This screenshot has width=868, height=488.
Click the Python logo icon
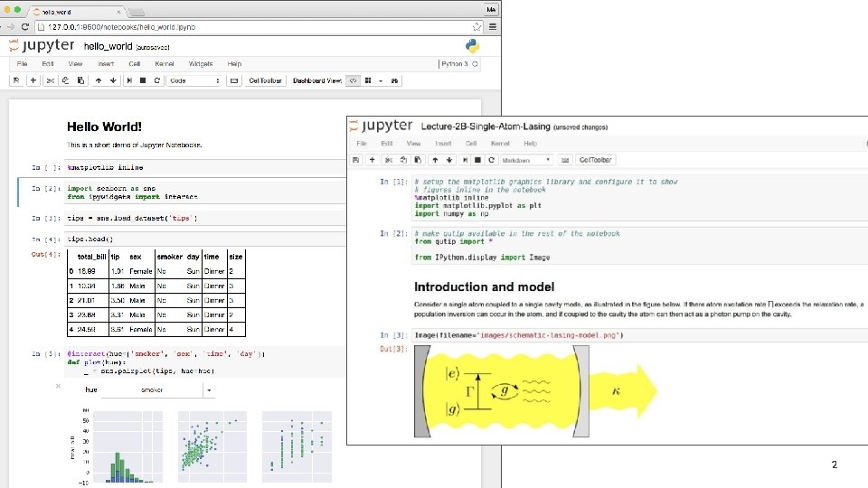coord(472,46)
